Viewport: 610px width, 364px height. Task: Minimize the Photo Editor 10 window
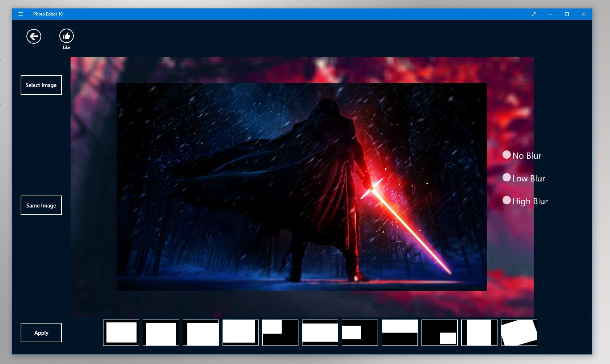(x=550, y=14)
